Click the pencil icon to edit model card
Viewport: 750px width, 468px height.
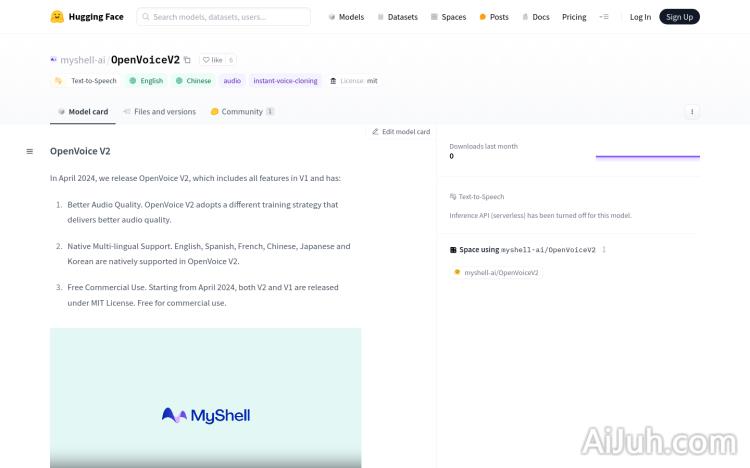click(376, 131)
